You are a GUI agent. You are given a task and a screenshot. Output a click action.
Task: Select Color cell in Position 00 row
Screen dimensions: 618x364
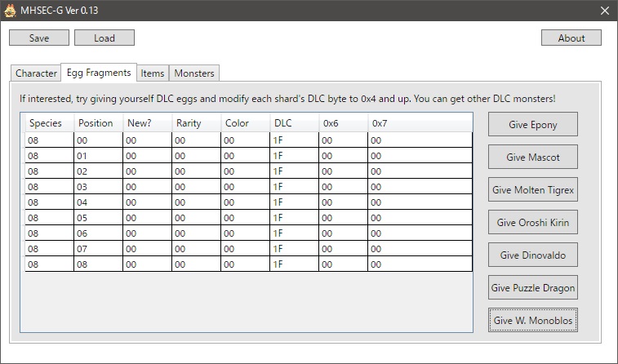pos(245,140)
